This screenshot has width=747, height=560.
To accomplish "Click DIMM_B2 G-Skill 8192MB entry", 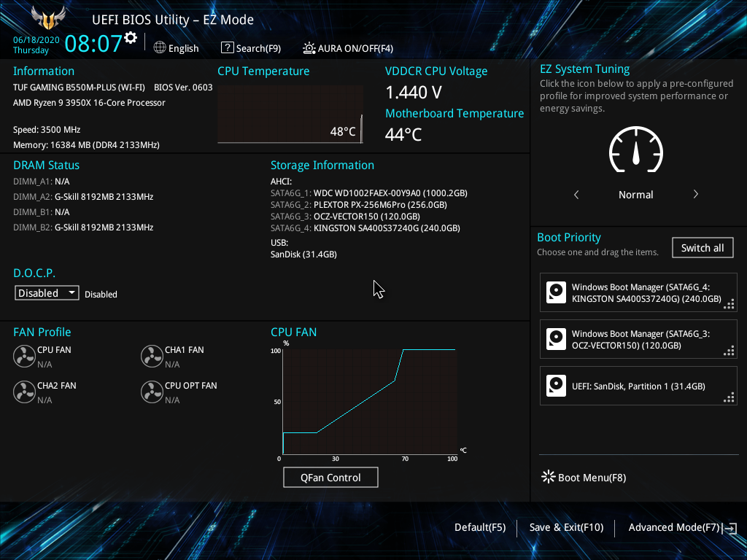I will coord(83,227).
